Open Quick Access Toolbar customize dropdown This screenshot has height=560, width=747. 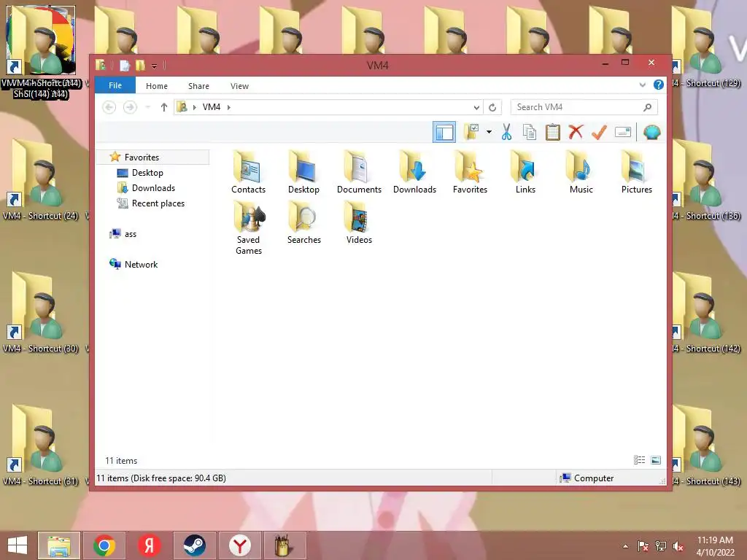pos(154,66)
